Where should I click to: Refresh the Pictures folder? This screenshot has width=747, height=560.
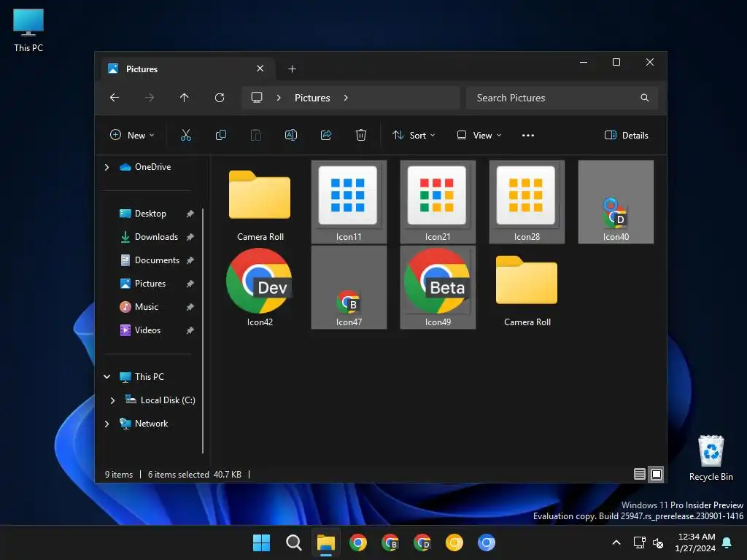tap(220, 98)
